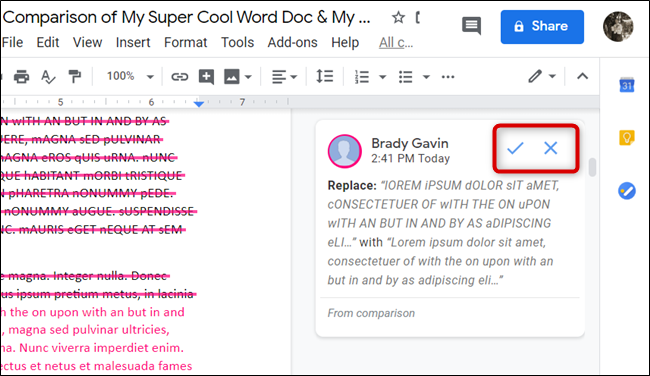
Task: Click the blue indent marker on the ruler
Action: [199, 103]
